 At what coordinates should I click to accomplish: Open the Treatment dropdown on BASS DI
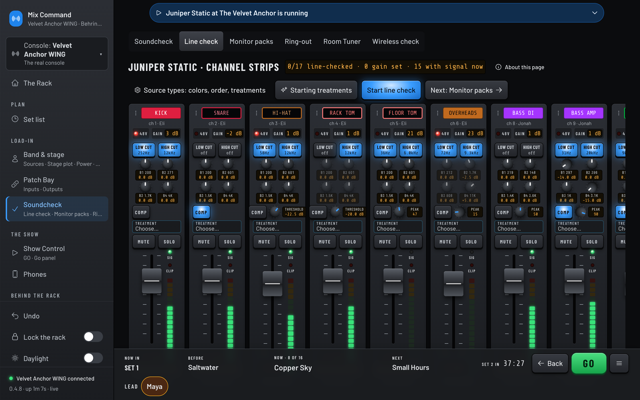519,227
